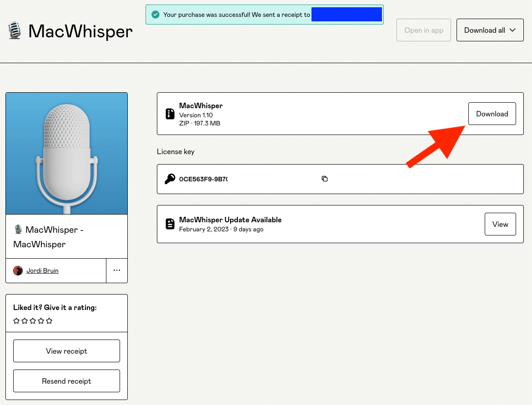Open Jordi Bruin's creator profile link
532x405 pixels.
tap(42, 270)
